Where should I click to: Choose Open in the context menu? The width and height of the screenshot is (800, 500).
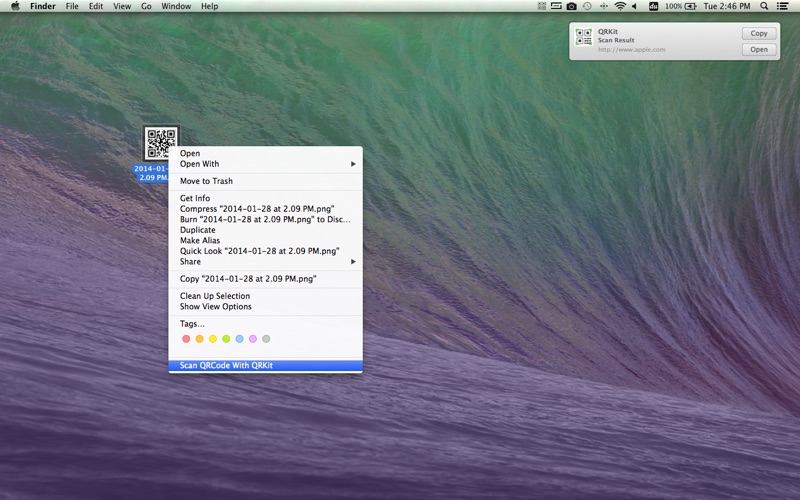point(265,153)
